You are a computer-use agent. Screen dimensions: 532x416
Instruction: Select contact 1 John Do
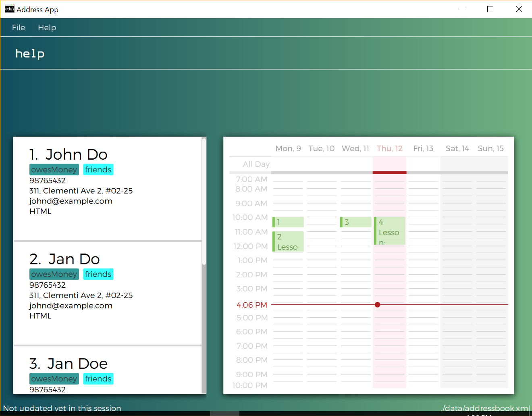(x=108, y=189)
